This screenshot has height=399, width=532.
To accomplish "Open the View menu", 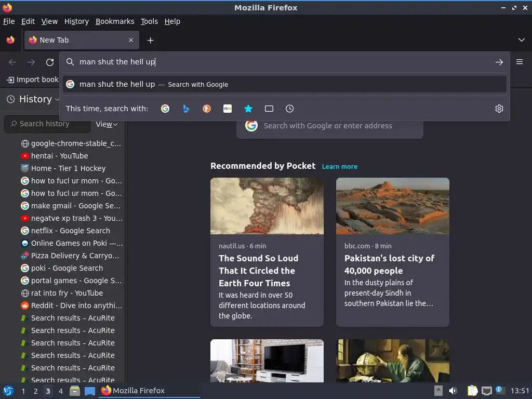I will (49, 21).
